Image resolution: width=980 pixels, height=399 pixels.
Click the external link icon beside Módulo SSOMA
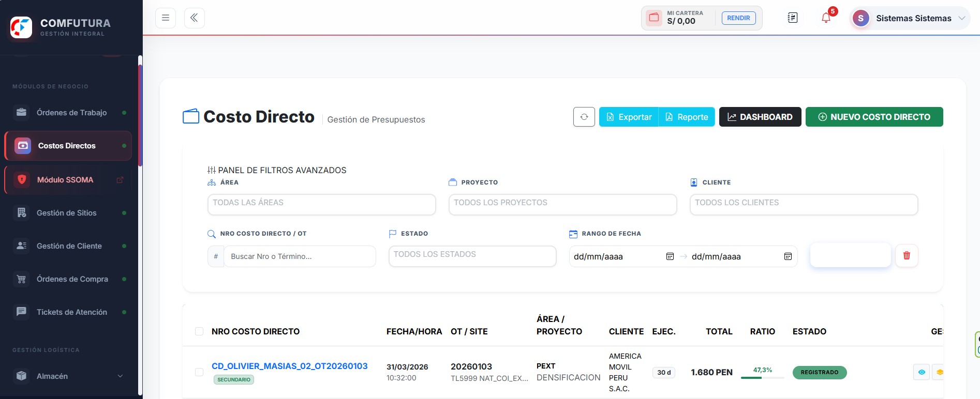(x=120, y=180)
